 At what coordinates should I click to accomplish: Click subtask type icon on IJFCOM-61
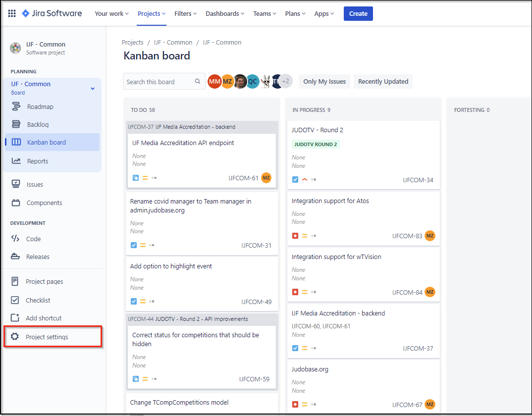(136, 177)
